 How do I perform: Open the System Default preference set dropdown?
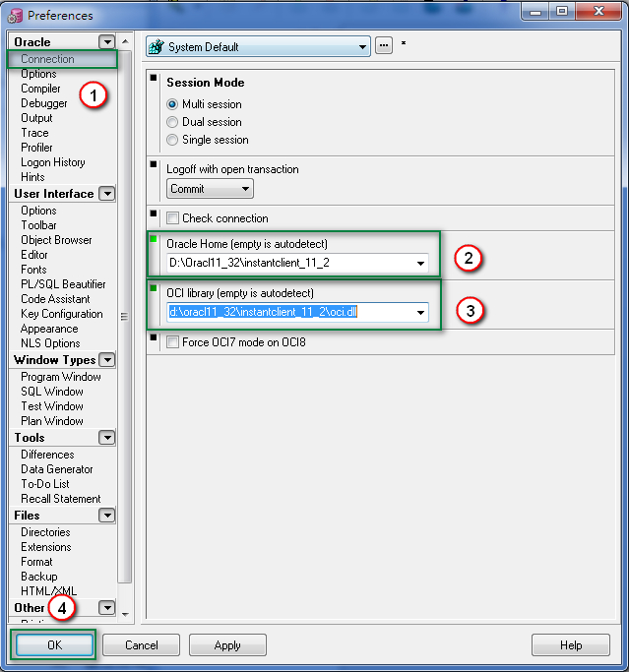pyautogui.click(x=363, y=46)
